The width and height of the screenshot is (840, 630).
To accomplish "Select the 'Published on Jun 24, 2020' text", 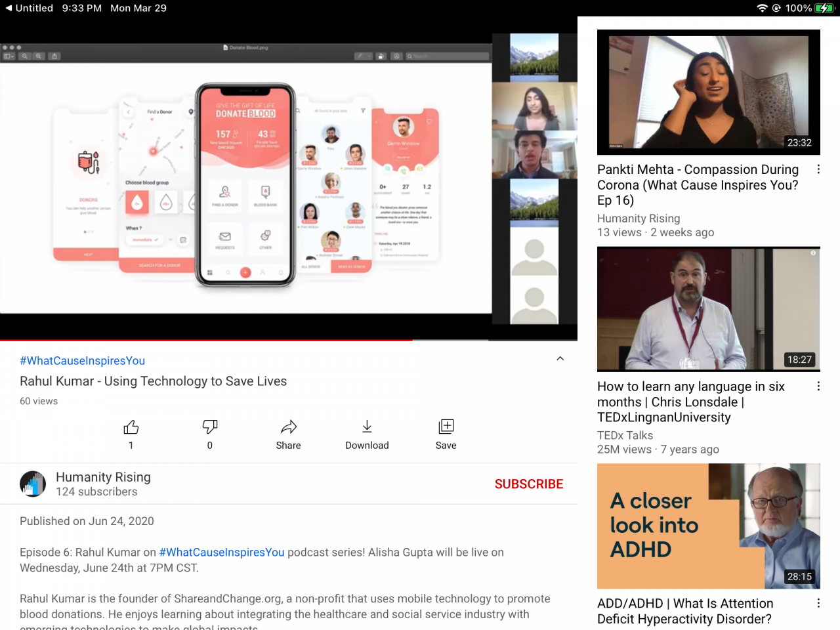I will pyautogui.click(x=87, y=521).
